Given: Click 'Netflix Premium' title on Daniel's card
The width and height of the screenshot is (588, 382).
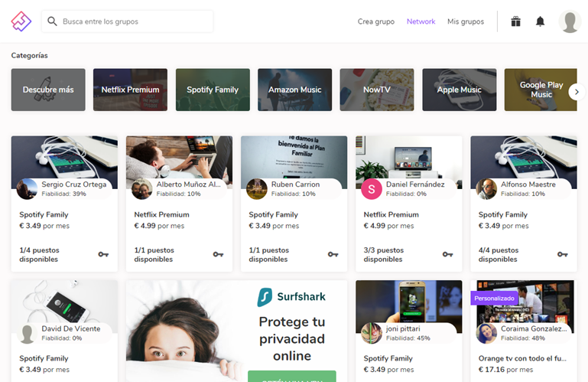Looking at the screenshot, I should click(391, 215).
